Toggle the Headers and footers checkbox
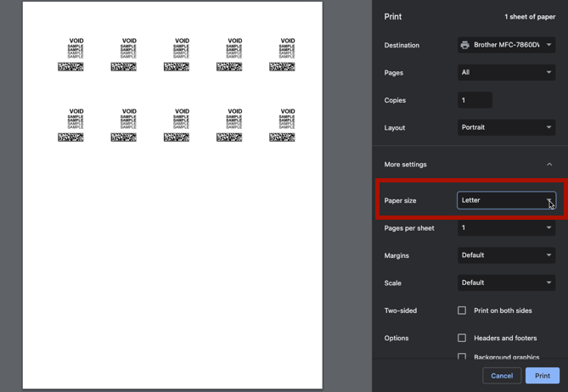The width and height of the screenshot is (568, 392). pyautogui.click(x=462, y=338)
